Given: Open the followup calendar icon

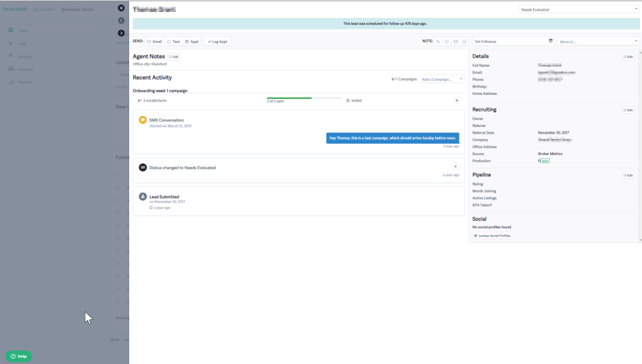Looking at the screenshot, I should (x=550, y=41).
